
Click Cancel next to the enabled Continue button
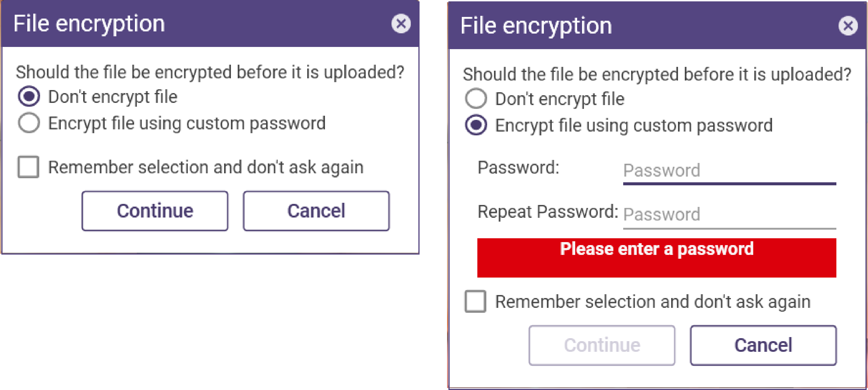click(x=316, y=211)
